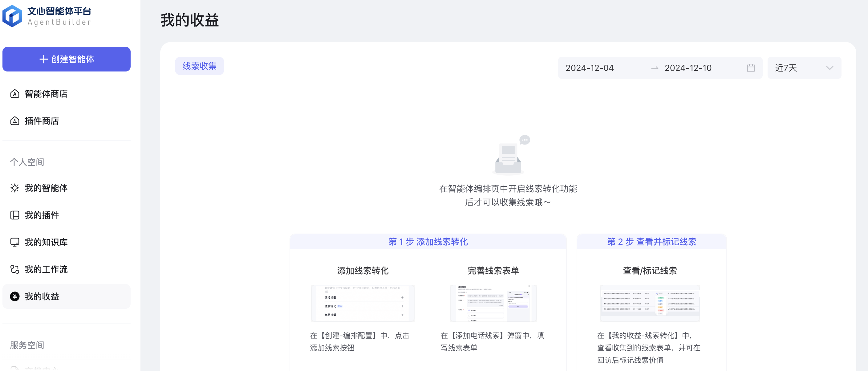Open 我的知识库 from the sidebar

pyautogui.click(x=46, y=242)
